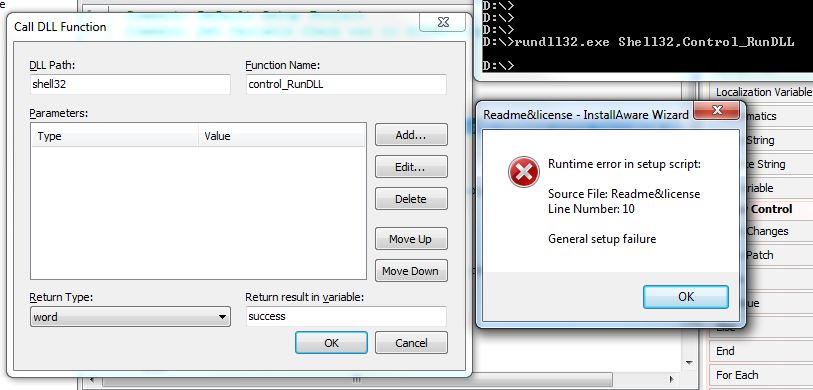Screen dimensions: 813x390
Task: Click Move Down button
Action: [x=411, y=271]
